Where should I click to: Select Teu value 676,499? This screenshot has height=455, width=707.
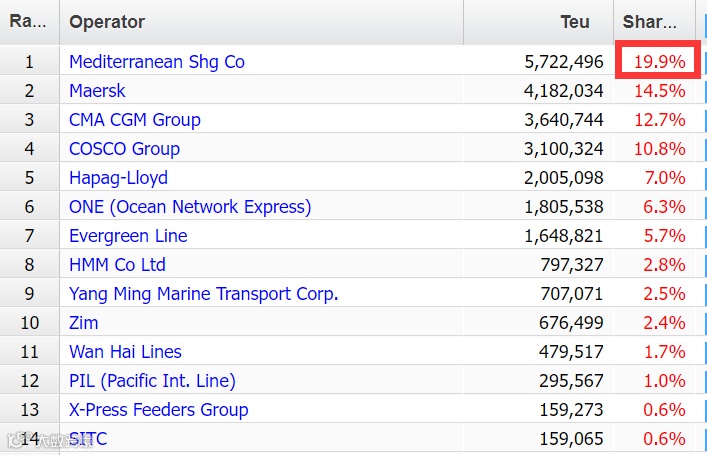(571, 323)
